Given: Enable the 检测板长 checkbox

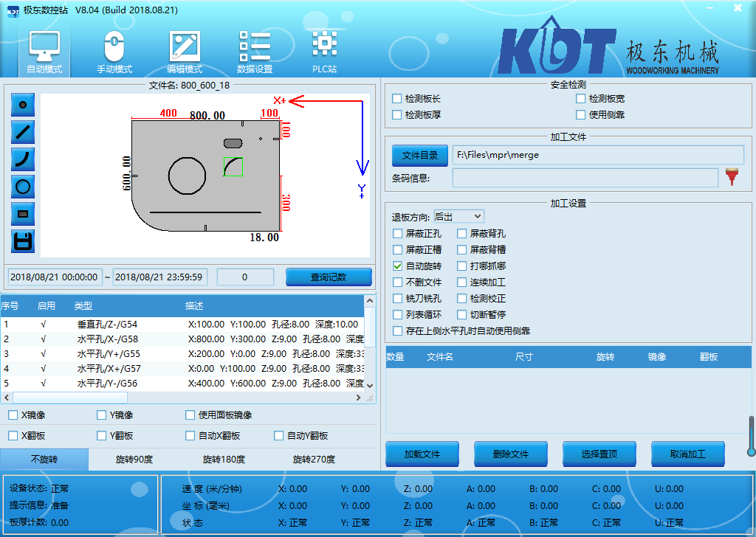Looking at the screenshot, I should tap(397, 99).
